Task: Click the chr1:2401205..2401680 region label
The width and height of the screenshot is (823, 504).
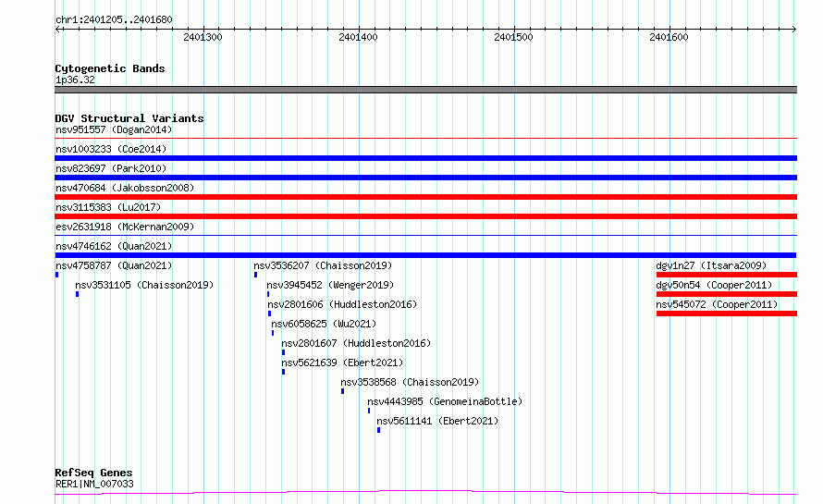Action: pyautogui.click(x=114, y=19)
